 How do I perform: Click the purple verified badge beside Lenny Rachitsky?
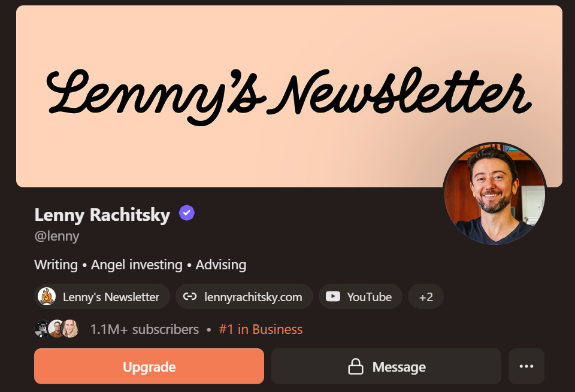coord(187,213)
